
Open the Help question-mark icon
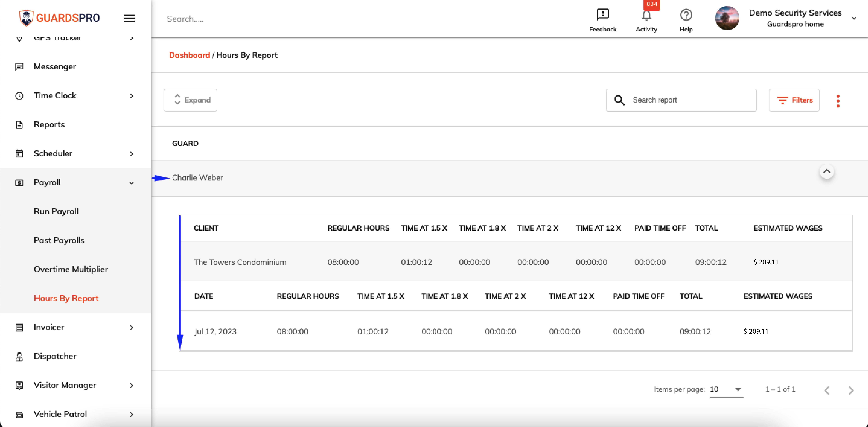click(x=686, y=15)
